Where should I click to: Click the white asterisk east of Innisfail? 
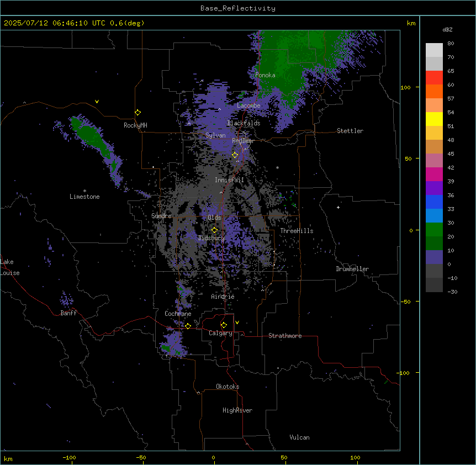coord(277,168)
